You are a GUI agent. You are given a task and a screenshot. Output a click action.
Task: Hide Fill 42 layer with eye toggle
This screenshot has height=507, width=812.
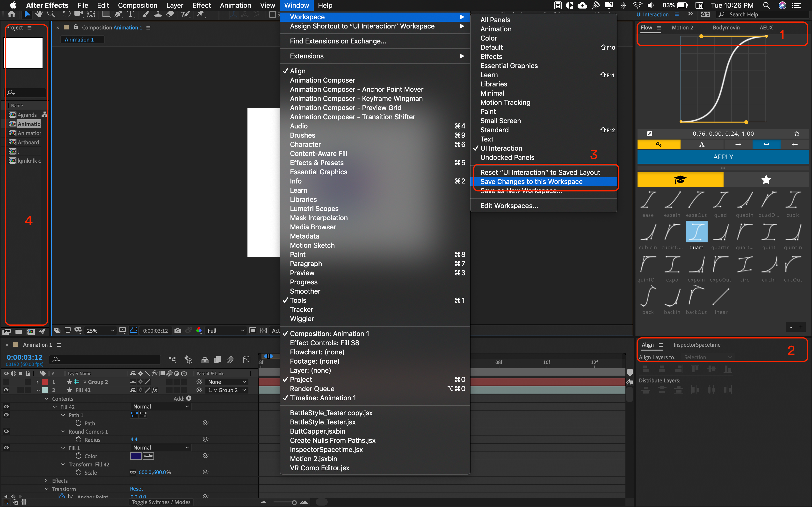point(6,390)
